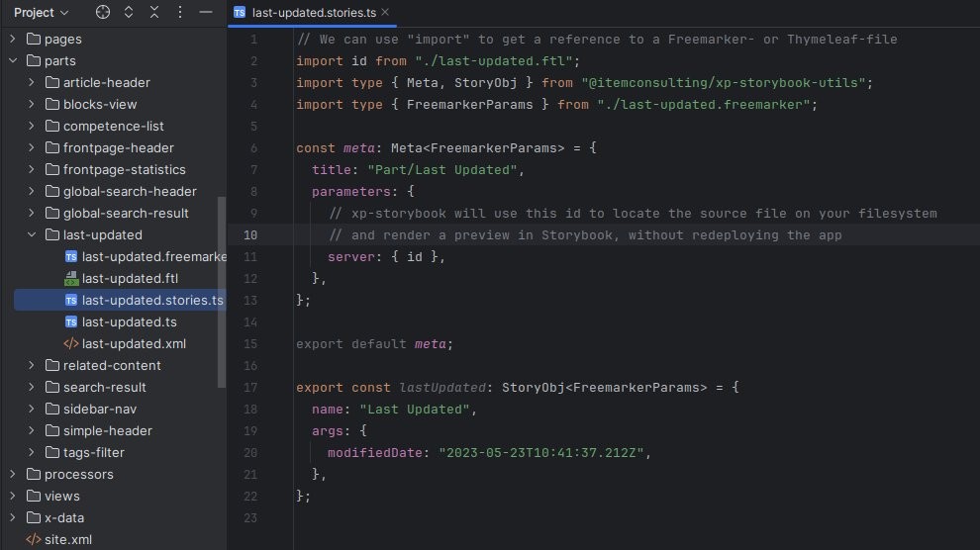The height and width of the screenshot is (550, 980).
Task: Click line number 10 in the gutter
Action: point(250,234)
